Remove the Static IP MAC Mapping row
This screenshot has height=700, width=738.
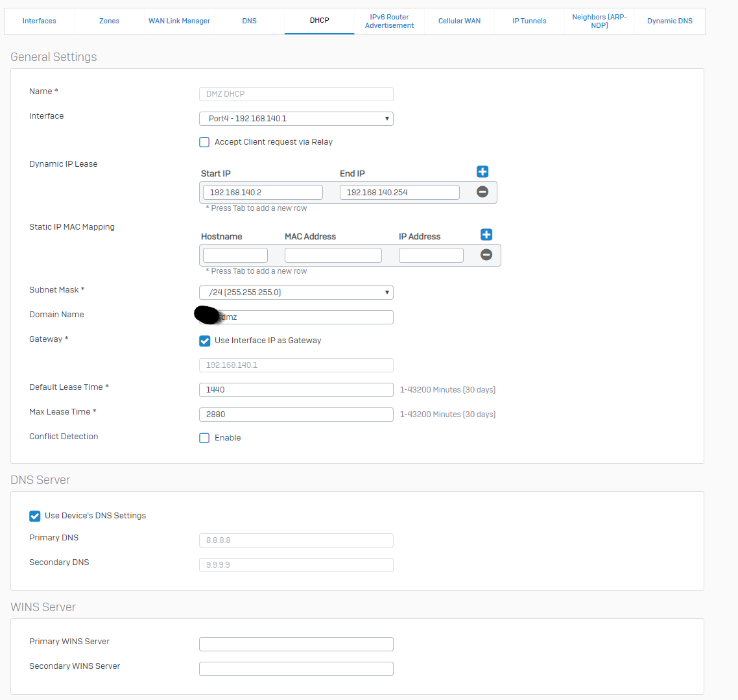tap(486, 255)
